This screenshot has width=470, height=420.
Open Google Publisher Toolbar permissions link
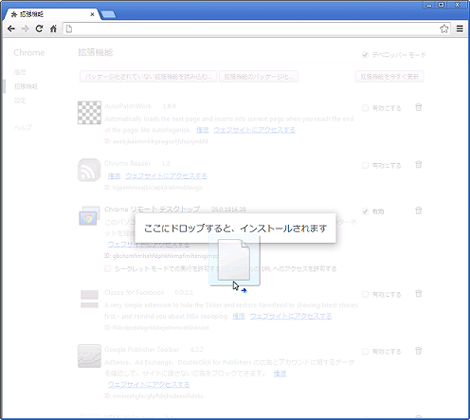(x=280, y=374)
